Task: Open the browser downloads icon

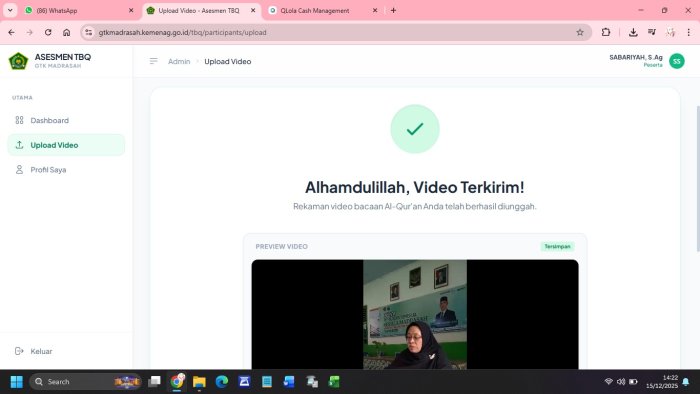Action: [x=633, y=32]
